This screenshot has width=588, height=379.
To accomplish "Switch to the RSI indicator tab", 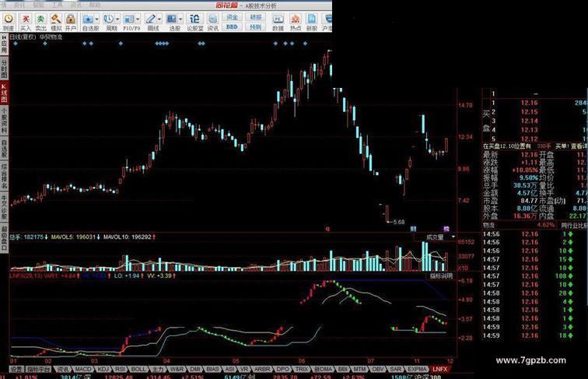I will click(120, 369).
